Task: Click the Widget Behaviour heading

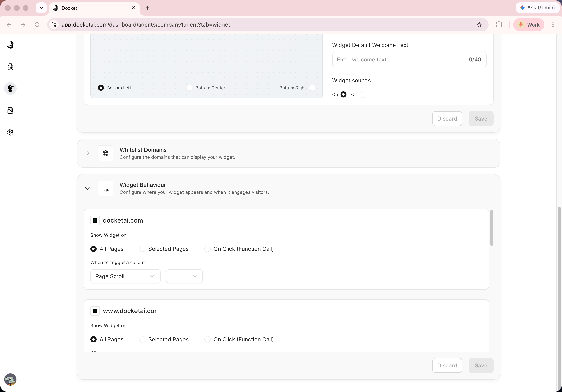Action: 143,185
